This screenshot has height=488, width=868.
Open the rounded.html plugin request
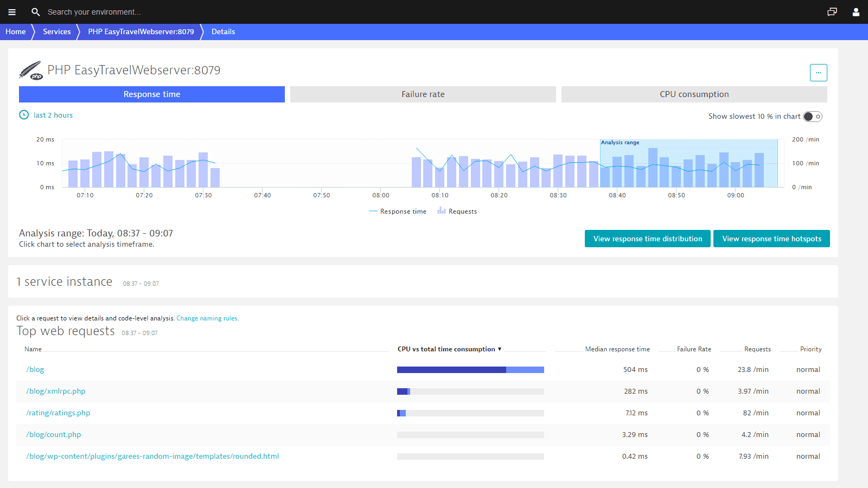152,456
